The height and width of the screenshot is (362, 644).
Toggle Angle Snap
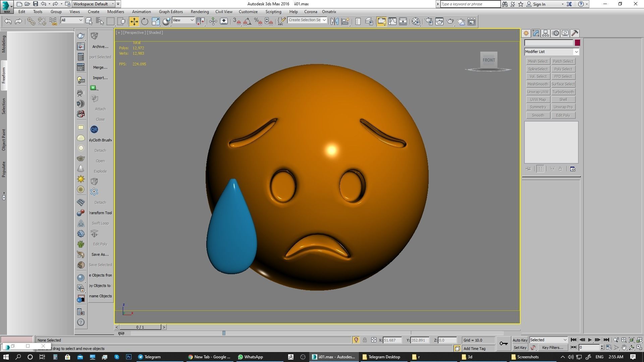pyautogui.click(x=248, y=21)
